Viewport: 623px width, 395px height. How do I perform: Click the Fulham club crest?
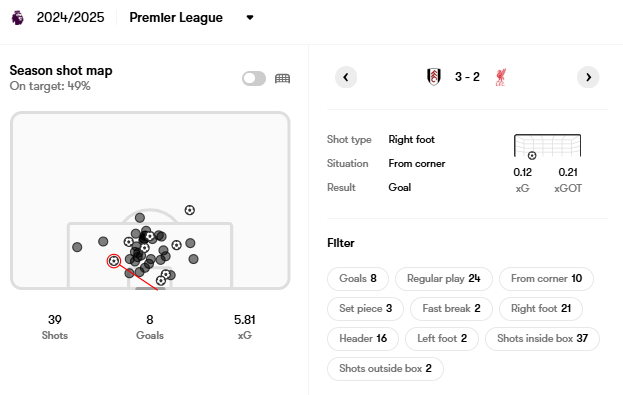click(x=434, y=77)
